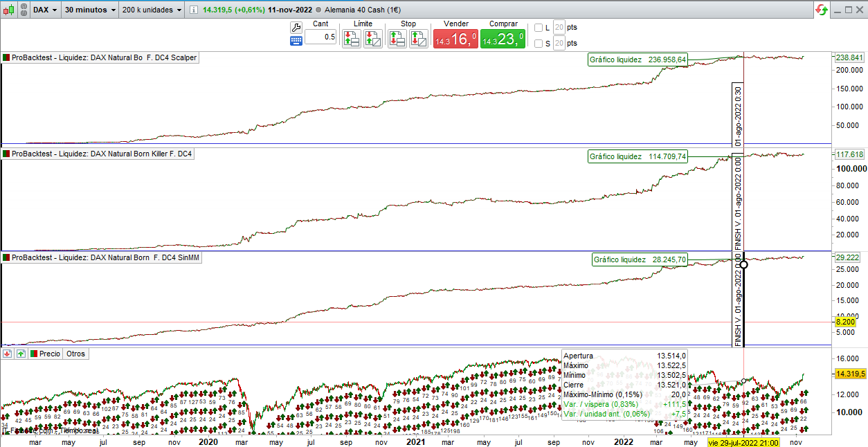The image size is (868, 447).
Task: Click the instrument info icon
Action: (x=193, y=10)
